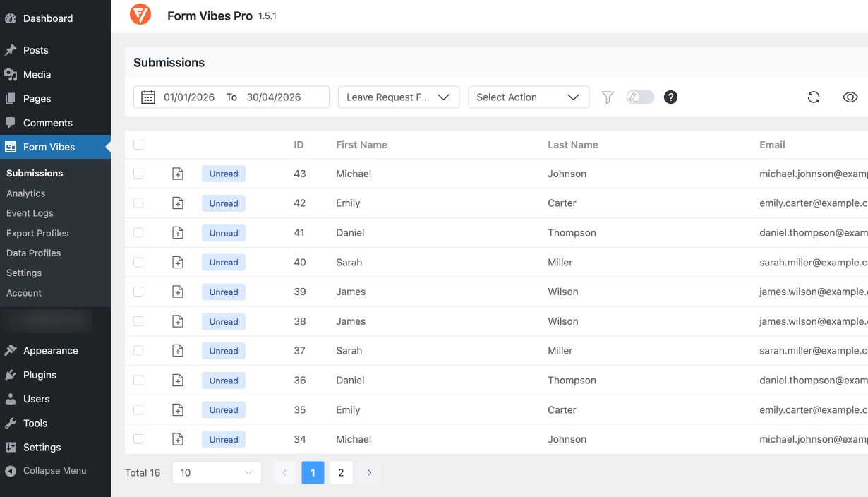Image resolution: width=868 pixels, height=497 pixels.
Task: Select checkbox for submission ID 41
Action: pyautogui.click(x=138, y=233)
